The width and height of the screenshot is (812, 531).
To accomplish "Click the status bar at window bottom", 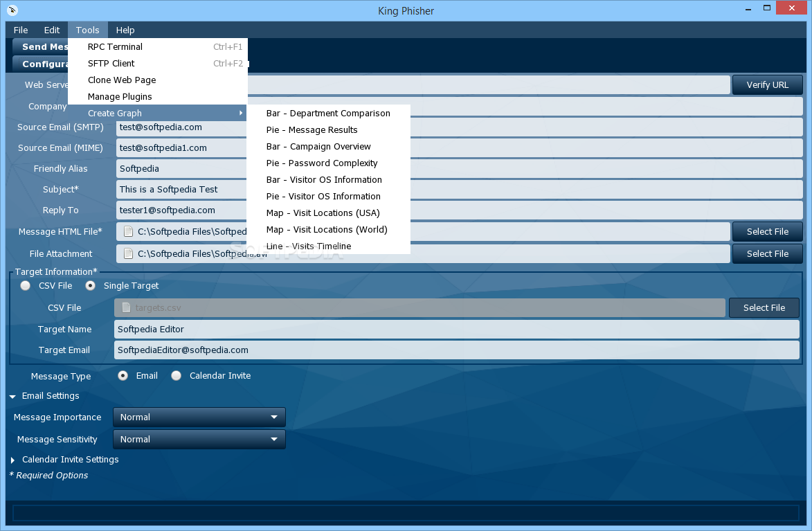I will click(406, 513).
